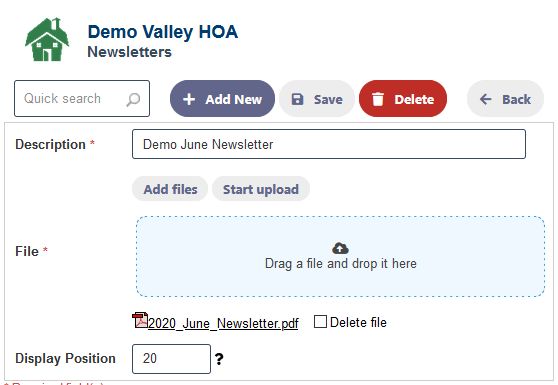The image size is (558, 385).
Task: Focus the Quick search field
Action: coord(82,99)
